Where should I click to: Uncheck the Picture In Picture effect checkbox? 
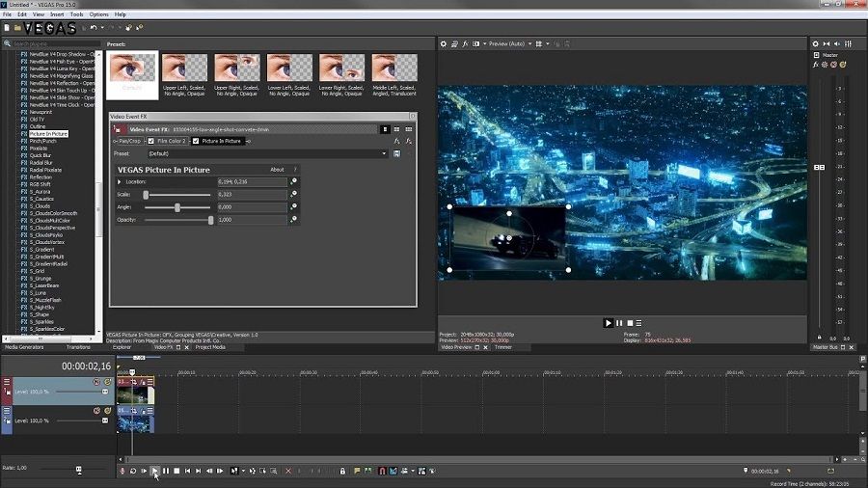pyautogui.click(x=196, y=141)
